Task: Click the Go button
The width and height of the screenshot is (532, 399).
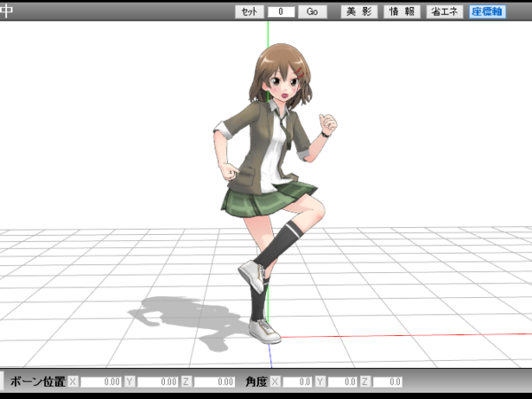Action: (312, 12)
